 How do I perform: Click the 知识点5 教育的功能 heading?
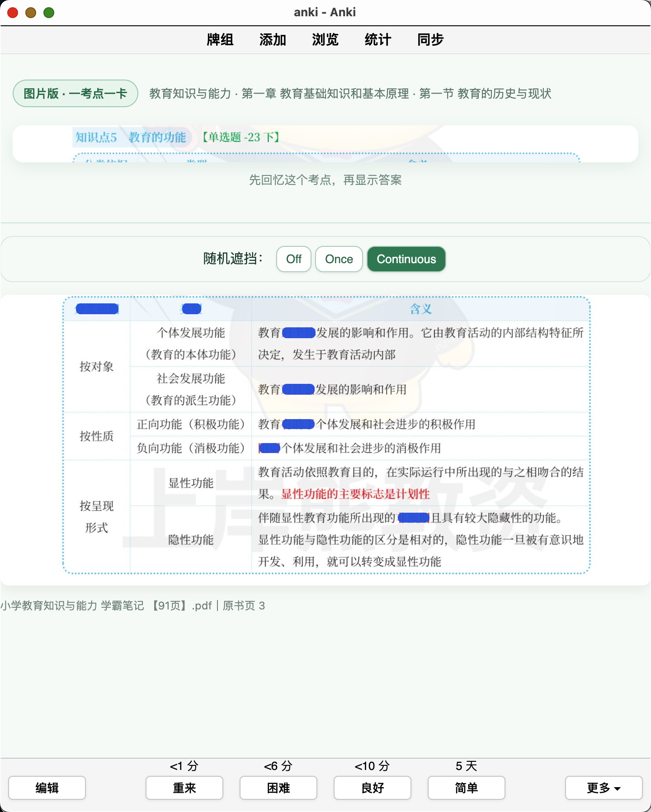point(131,137)
